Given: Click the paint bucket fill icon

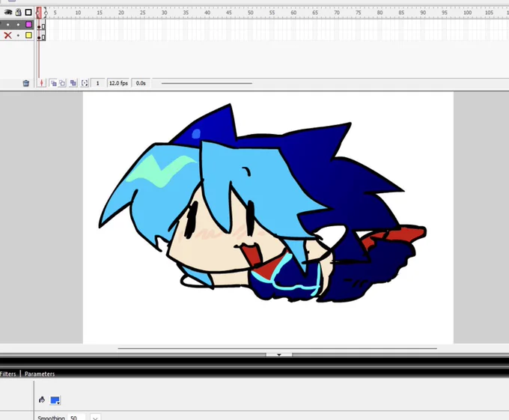Looking at the screenshot, I should tap(42, 400).
